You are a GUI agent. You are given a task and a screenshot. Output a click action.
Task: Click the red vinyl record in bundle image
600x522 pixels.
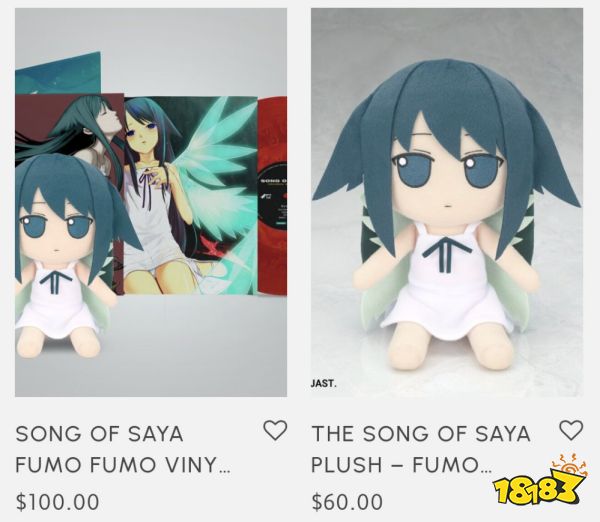click(272, 196)
